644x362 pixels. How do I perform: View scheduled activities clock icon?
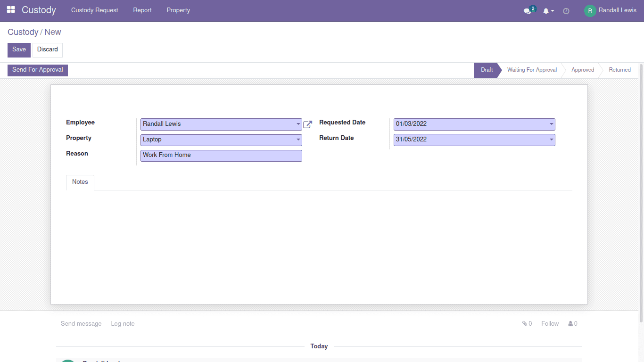coord(566,10)
